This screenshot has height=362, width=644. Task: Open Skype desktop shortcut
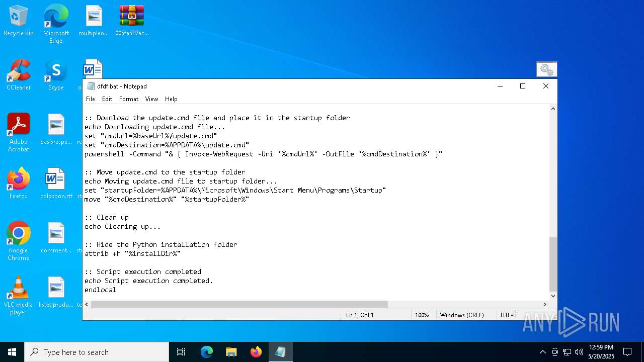coord(56,75)
